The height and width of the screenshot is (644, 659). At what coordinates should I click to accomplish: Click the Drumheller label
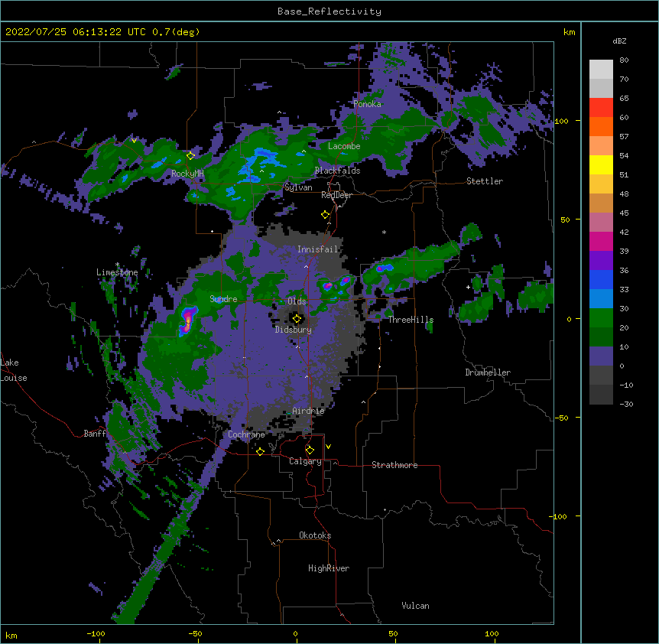coord(488,372)
